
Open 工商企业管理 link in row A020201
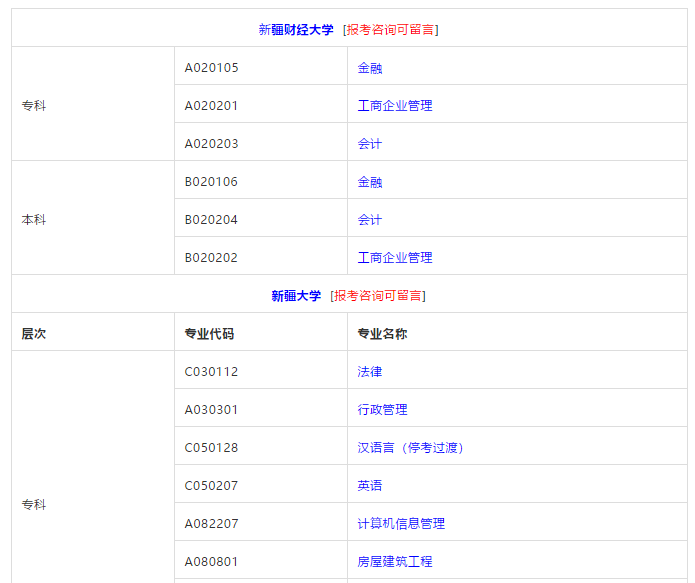(395, 106)
